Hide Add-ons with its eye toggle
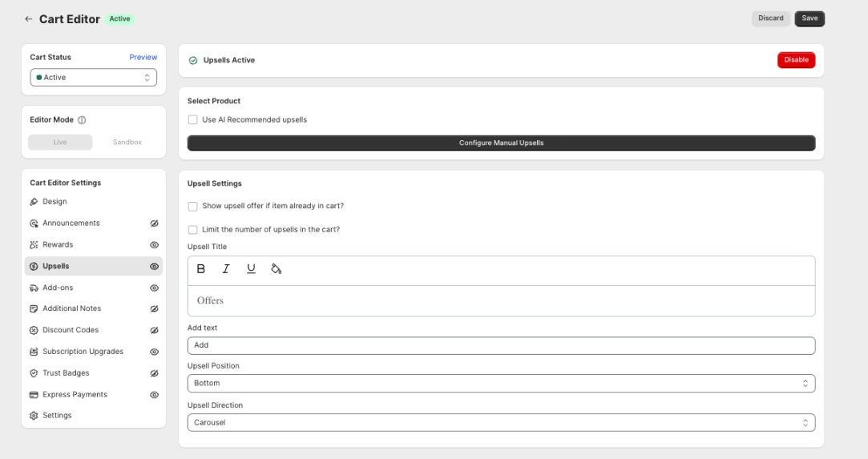Image resolution: width=868 pixels, height=459 pixels. click(x=155, y=288)
